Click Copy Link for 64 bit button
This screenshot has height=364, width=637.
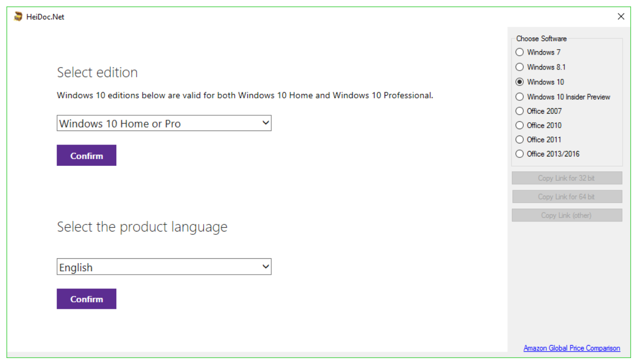(x=566, y=197)
